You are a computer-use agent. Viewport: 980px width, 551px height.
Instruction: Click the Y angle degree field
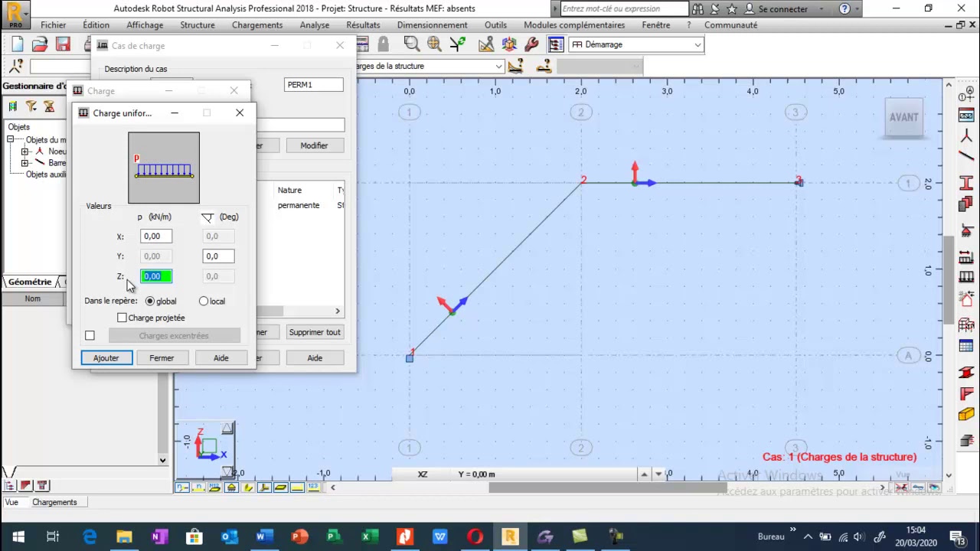coord(218,256)
